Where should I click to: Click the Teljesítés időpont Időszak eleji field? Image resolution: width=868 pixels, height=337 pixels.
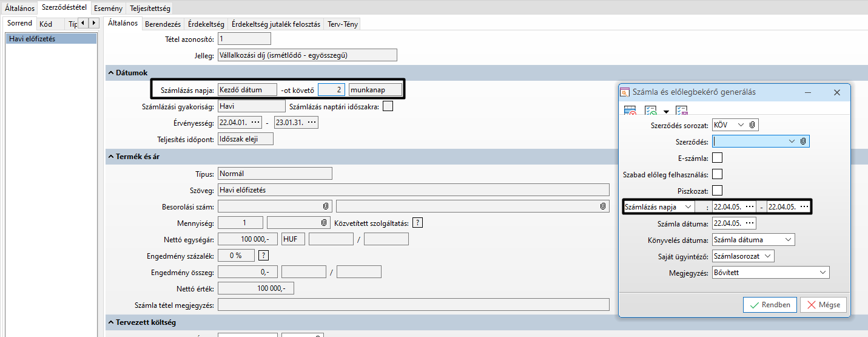click(x=245, y=139)
